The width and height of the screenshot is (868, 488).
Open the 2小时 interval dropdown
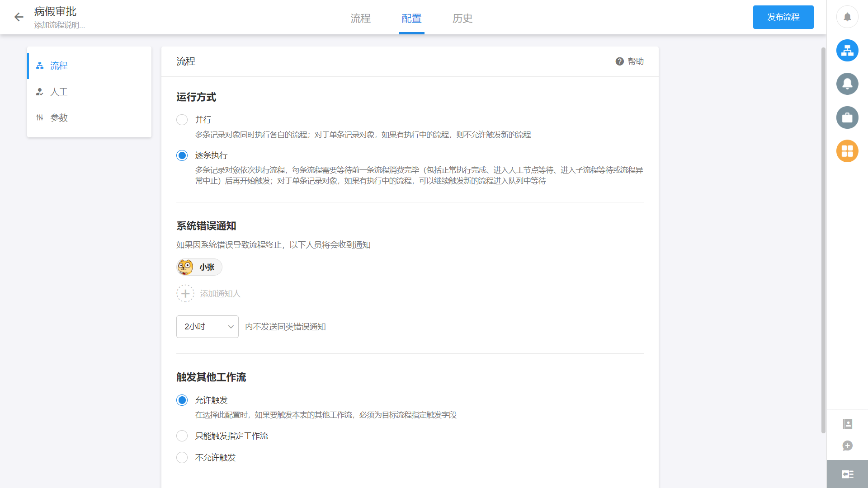(208, 327)
